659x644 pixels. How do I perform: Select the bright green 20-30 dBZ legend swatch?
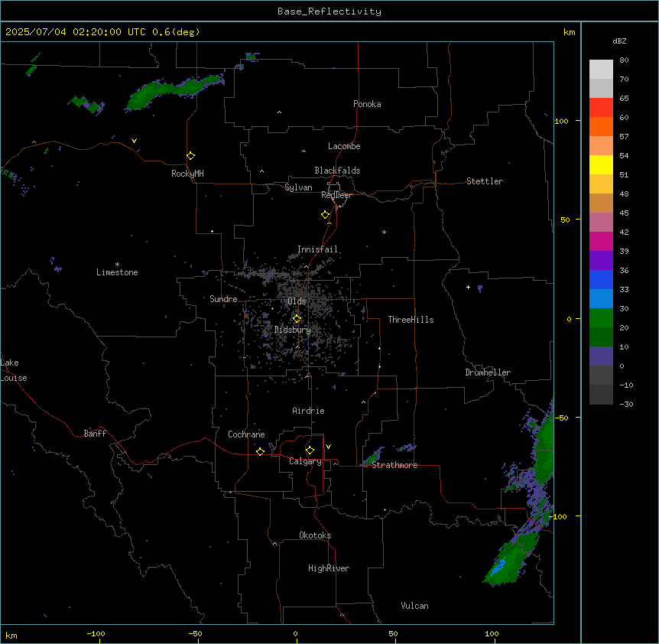click(x=601, y=318)
